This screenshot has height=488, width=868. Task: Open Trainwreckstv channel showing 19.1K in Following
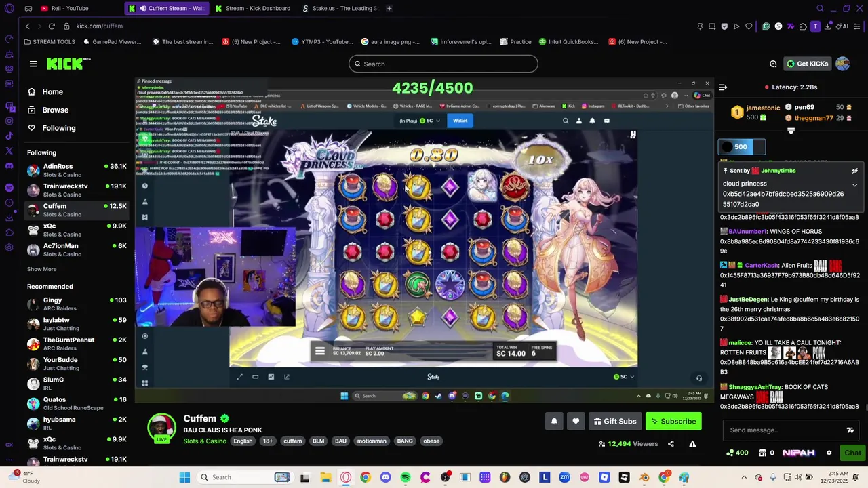(x=77, y=190)
